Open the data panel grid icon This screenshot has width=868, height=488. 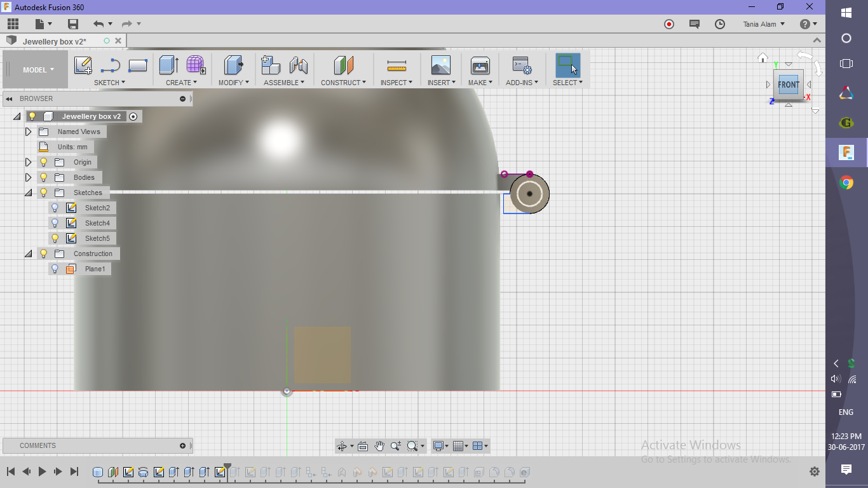click(13, 24)
